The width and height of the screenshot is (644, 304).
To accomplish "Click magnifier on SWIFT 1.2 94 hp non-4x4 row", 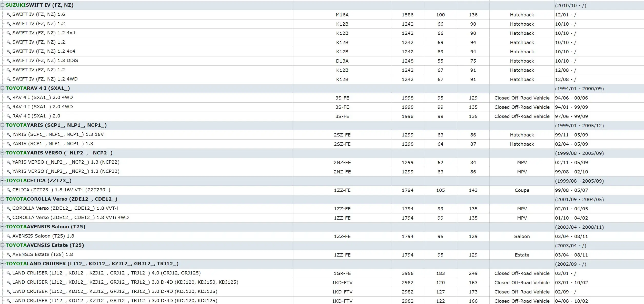I will 9,43.
